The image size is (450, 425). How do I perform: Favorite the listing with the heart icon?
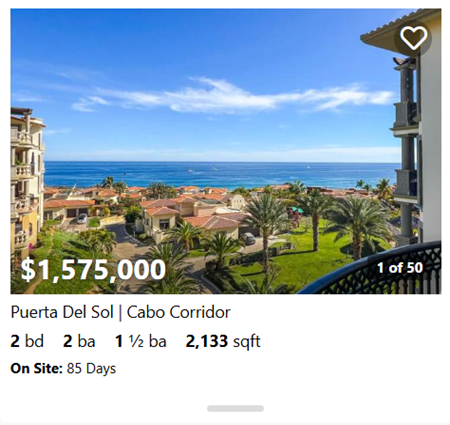[x=413, y=38]
